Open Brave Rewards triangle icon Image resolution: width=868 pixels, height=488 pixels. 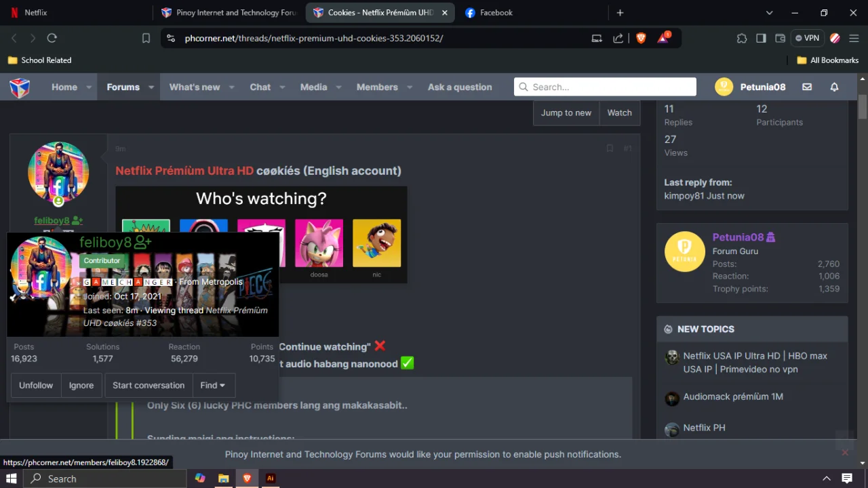click(663, 38)
